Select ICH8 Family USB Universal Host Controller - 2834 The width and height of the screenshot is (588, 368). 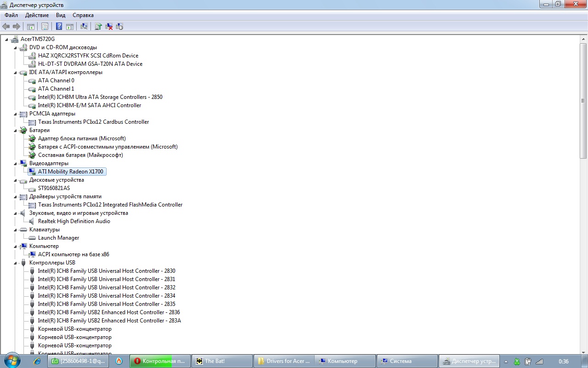tap(107, 296)
